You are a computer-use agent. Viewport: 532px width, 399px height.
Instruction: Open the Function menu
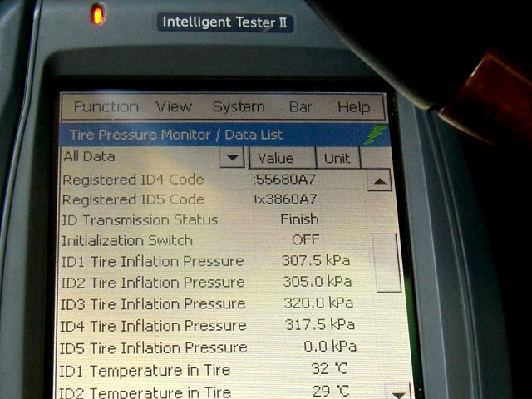[106, 107]
